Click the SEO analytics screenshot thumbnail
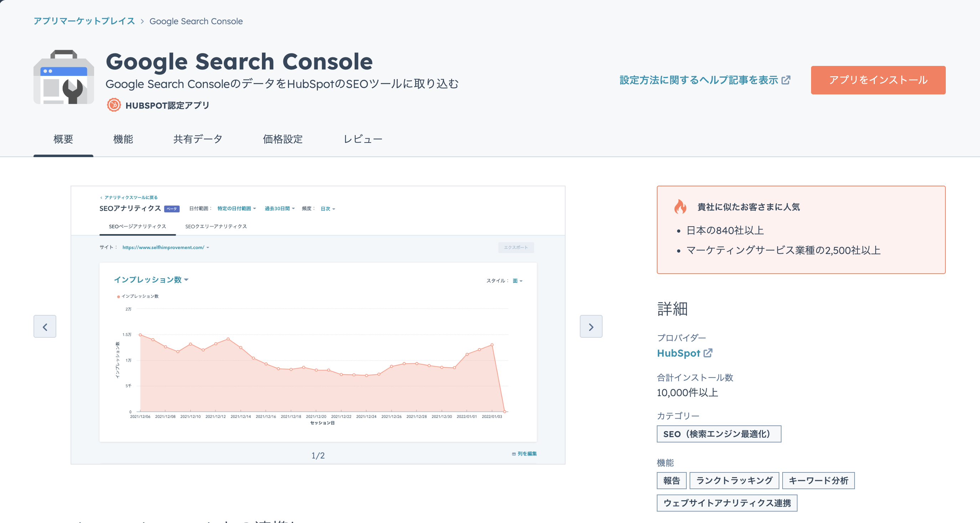Screen dimensions: 980x523 coord(318,325)
